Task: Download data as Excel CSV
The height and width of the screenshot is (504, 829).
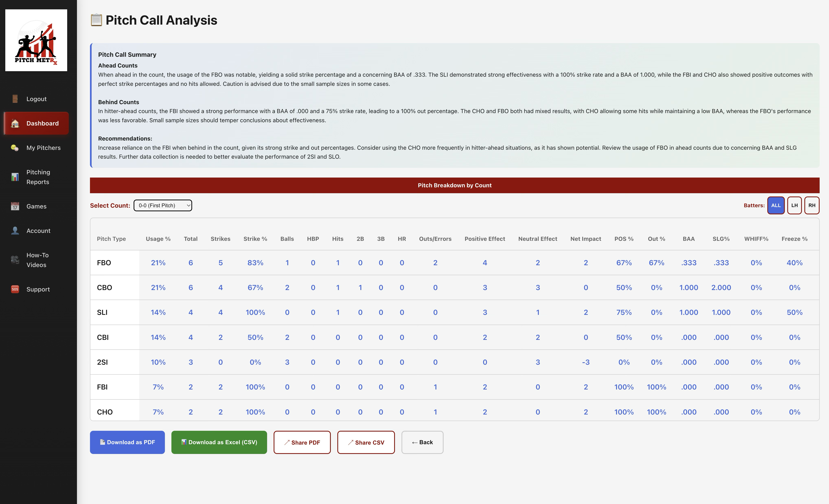Action: (219, 442)
